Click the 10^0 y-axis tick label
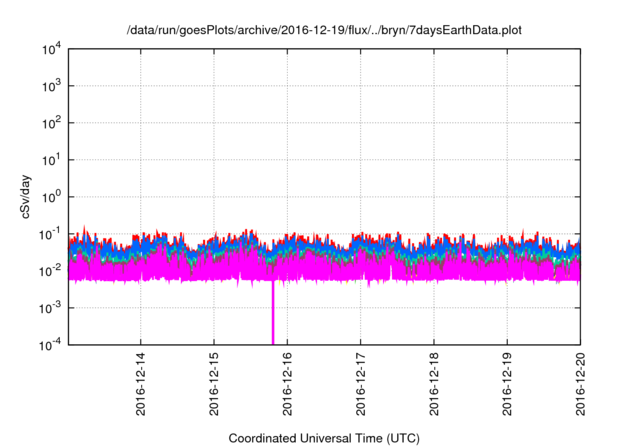The width and height of the screenshot is (640, 448). [x=52, y=197]
